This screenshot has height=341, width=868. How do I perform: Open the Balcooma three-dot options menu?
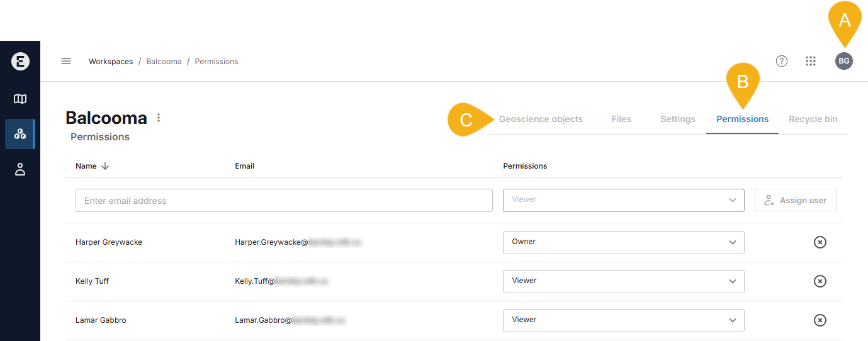(159, 118)
